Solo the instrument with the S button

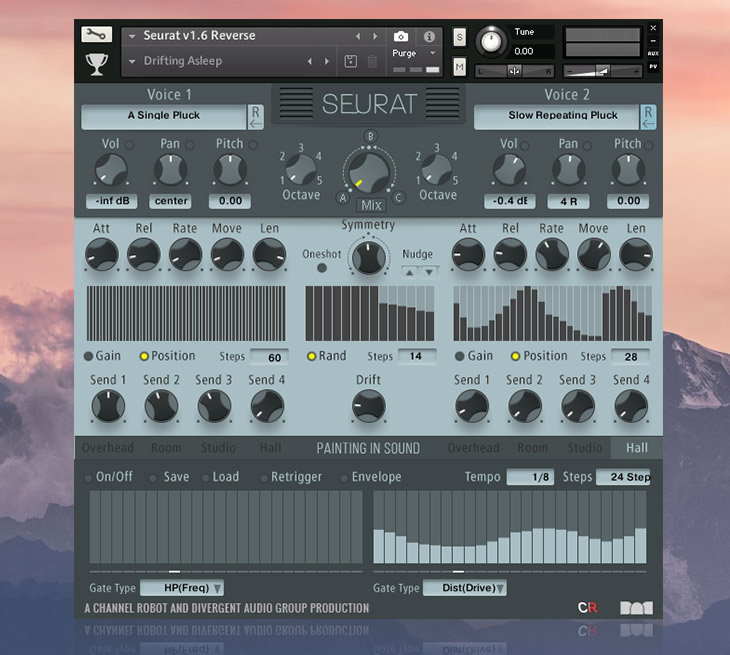[x=460, y=37]
